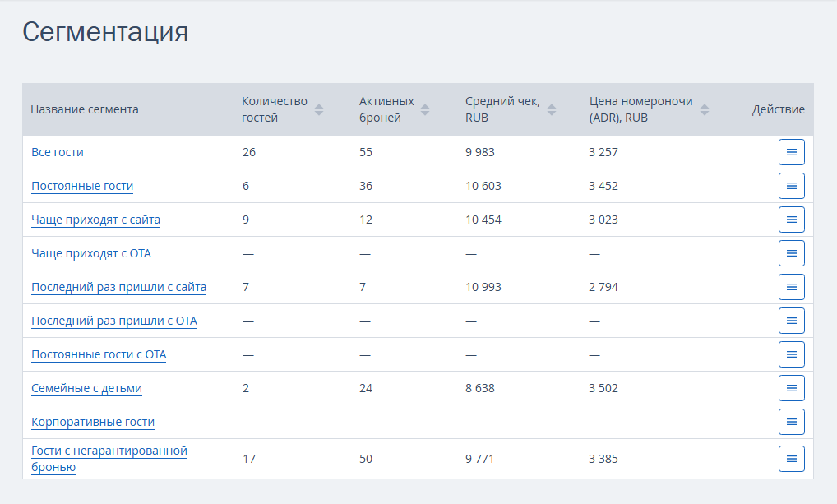The width and height of the screenshot is (837, 504).
Task: Open the Семейные с детьми segment
Action: (86, 388)
